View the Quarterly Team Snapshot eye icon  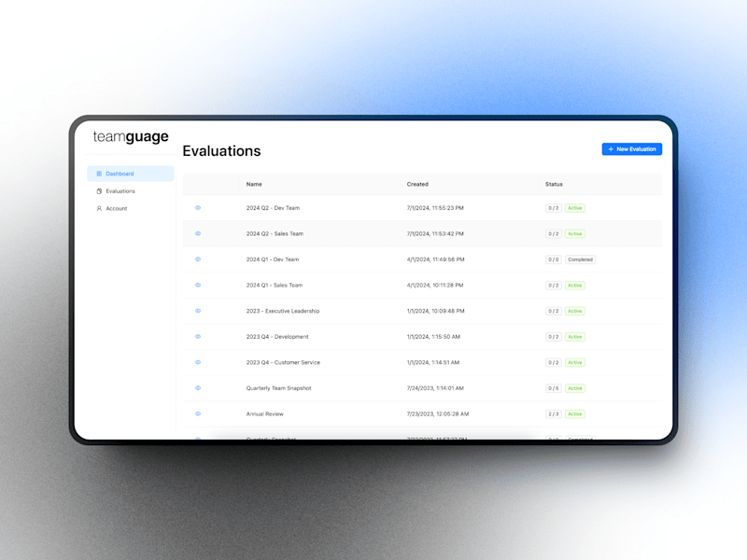click(198, 387)
